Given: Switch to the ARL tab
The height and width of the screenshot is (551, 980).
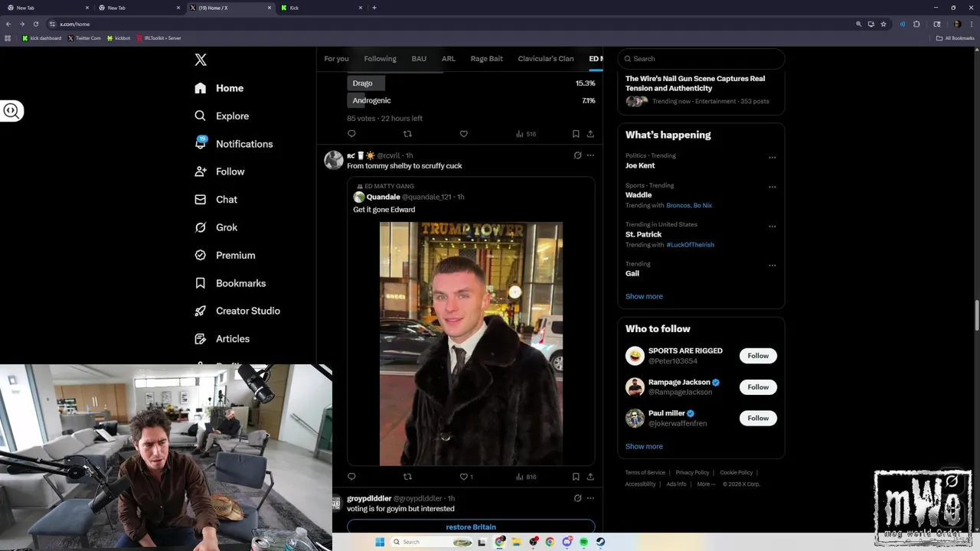Looking at the screenshot, I should (x=449, y=59).
